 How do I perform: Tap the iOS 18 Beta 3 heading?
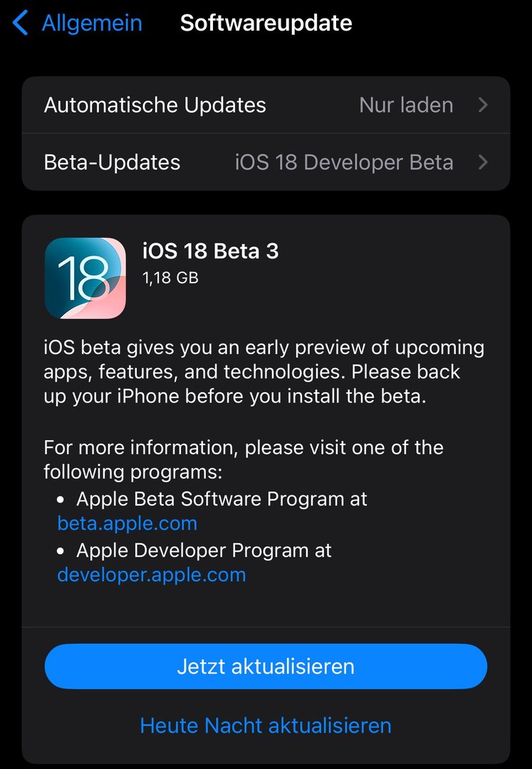coord(211,251)
